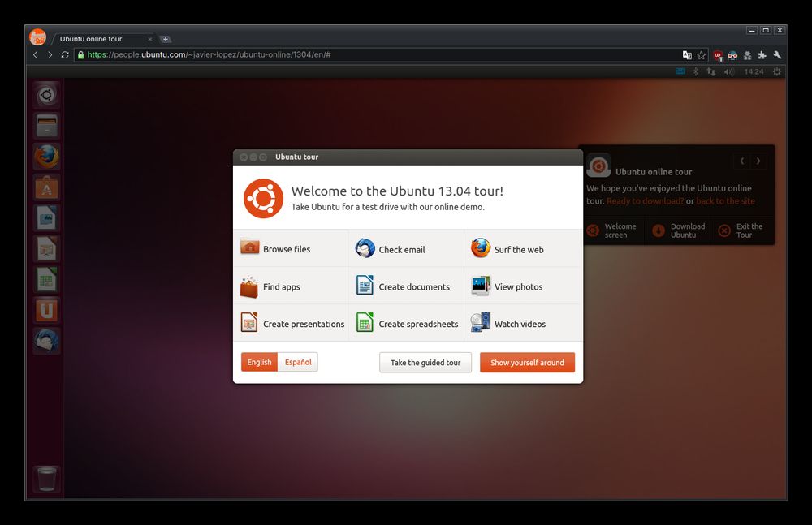This screenshot has height=525, width=812.
Task: Click the puzzle piece extension icon
Action: point(762,55)
